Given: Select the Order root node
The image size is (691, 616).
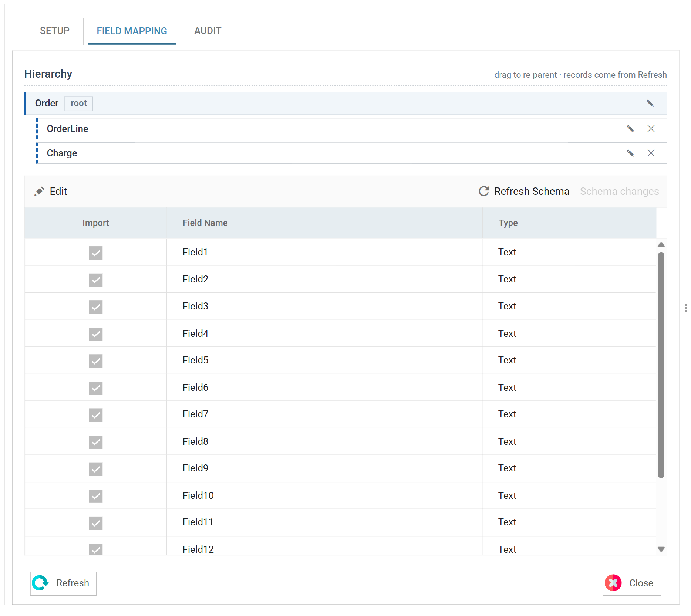Looking at the screenshot, I should [345, 103].
